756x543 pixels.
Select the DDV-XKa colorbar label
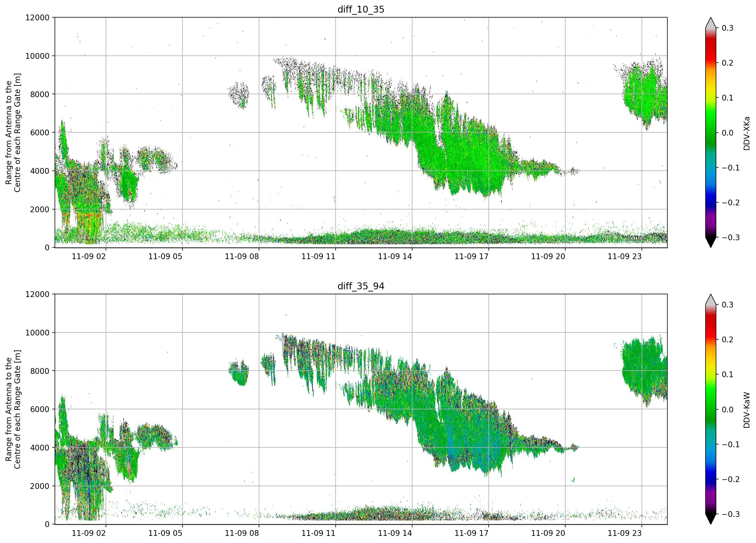(x=746, y=133)
